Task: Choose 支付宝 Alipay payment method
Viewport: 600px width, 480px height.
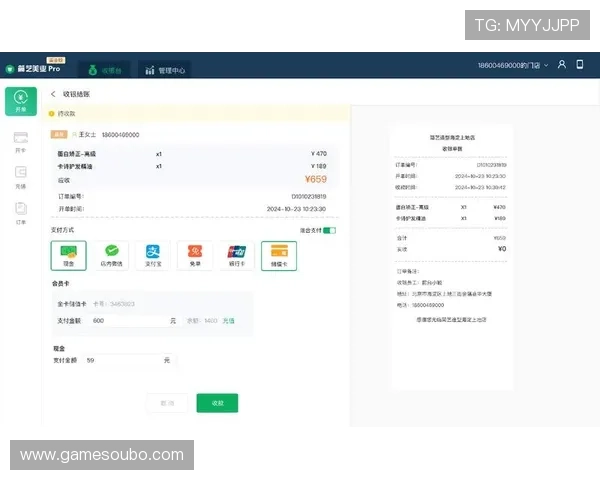Action: click(153, 256)
